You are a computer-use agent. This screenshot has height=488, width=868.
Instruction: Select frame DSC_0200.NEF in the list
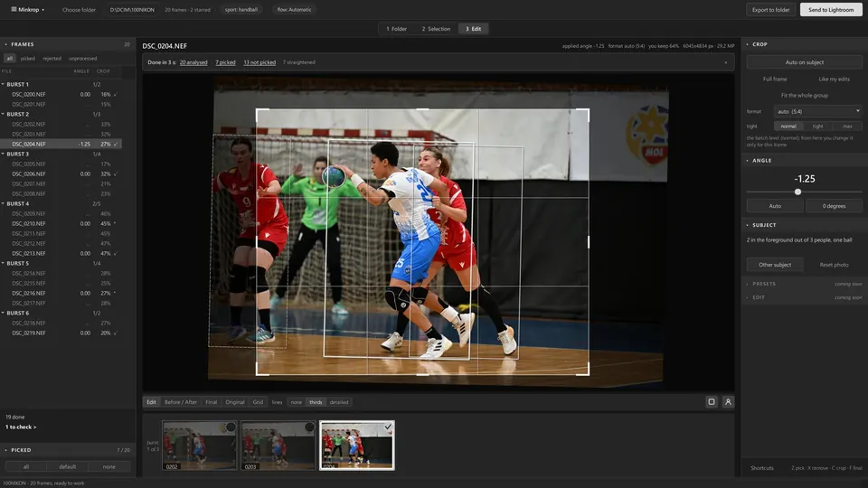pos(61,95)
